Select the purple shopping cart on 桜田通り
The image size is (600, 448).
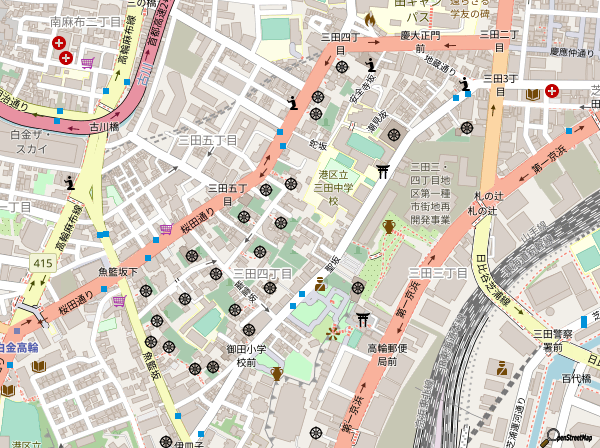click(x=165, y=230)
